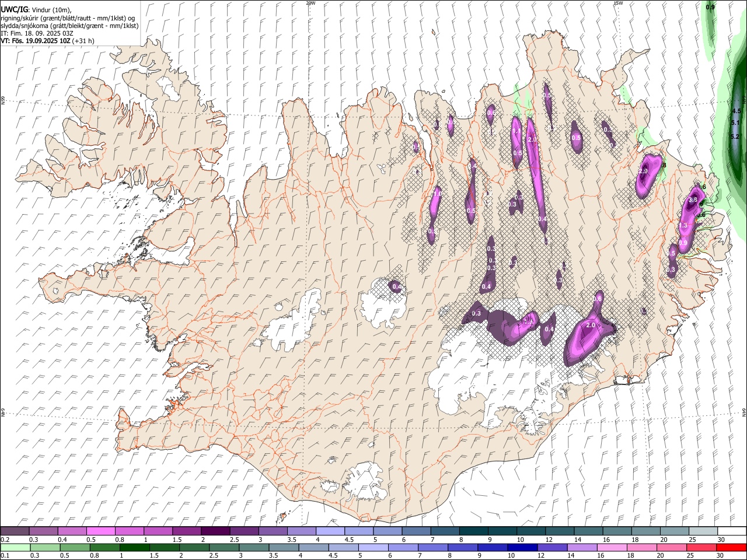Select the 5.1 precipitation value off the east coast
Image resolution: width=747 pixels, height=560 pixels.
tap(735, 123)
